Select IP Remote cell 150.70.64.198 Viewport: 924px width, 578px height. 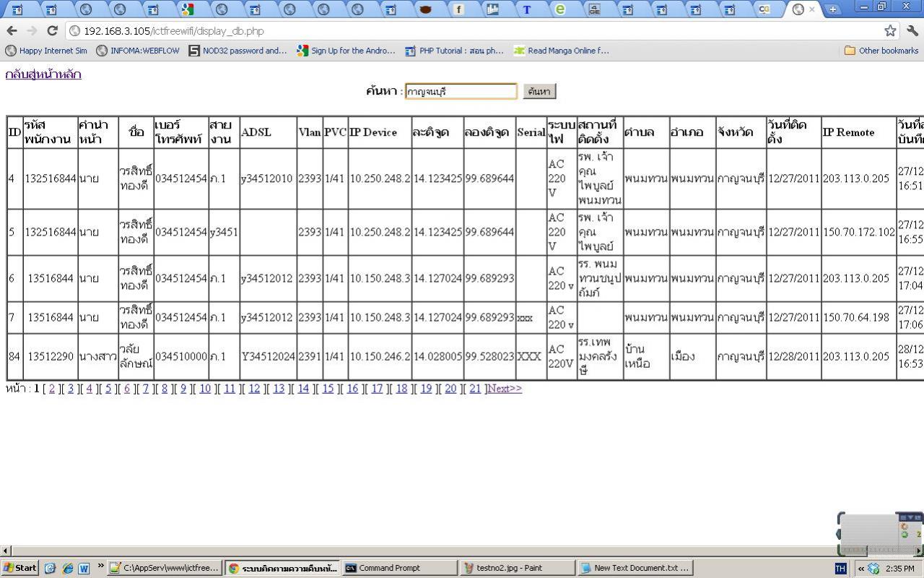click(x=858, y=317)
